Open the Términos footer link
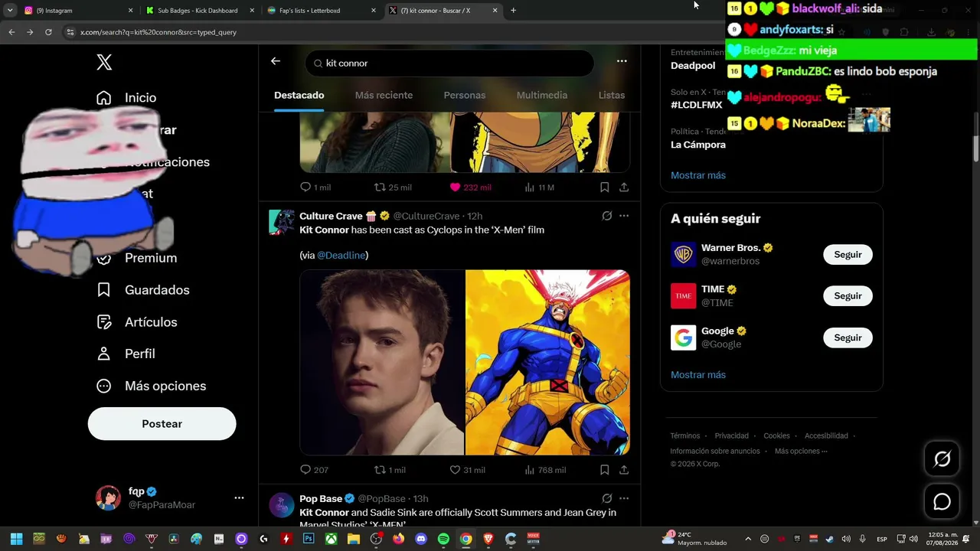Viewport: 980px width, 551px height. 685,436
